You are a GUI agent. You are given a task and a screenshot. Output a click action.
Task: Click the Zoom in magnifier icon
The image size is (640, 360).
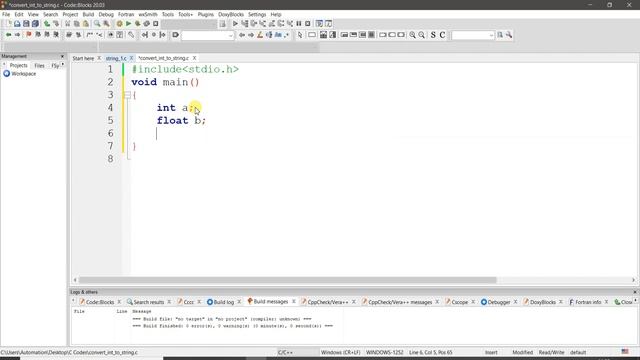click(413, 35)
